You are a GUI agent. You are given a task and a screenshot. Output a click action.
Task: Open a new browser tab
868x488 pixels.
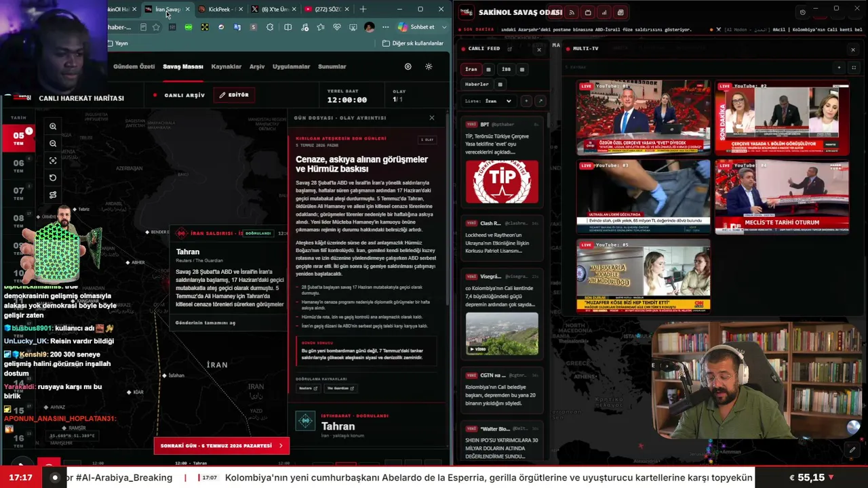[363, 9]
